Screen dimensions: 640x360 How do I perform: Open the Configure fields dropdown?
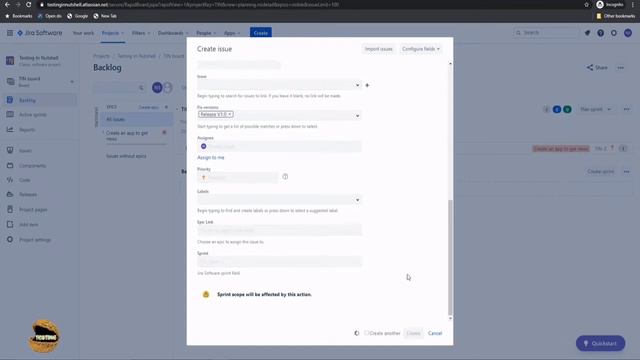[421, 49]
